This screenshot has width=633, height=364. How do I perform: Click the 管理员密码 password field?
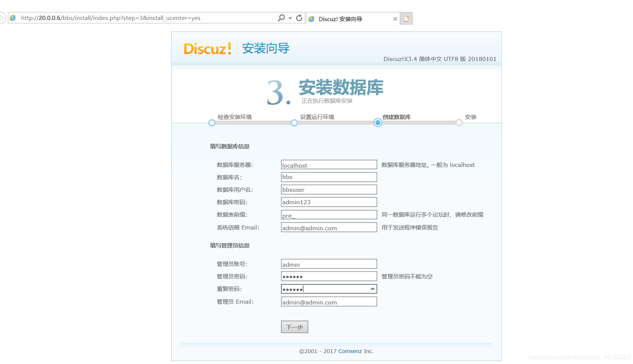point(329,276)
